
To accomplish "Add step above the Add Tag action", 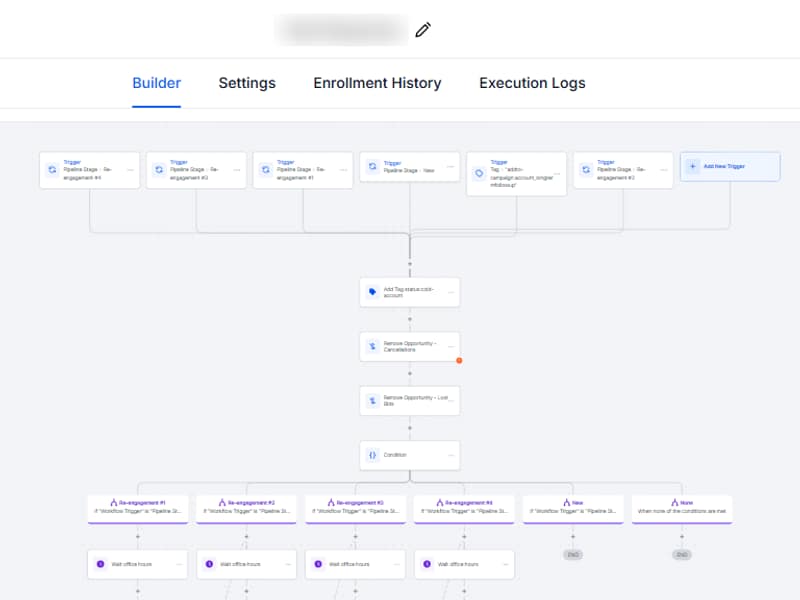I will [x=410, y=264].
